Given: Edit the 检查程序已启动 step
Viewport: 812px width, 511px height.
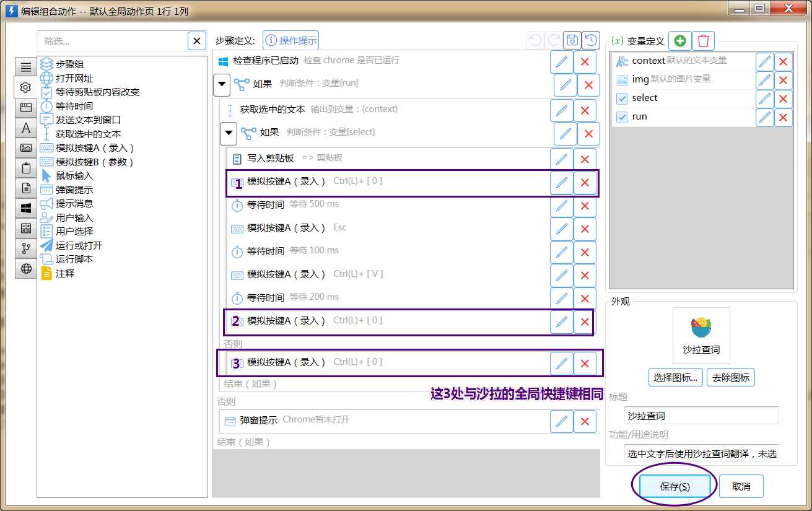Looking at the screenshot, I should click(562, 62).
